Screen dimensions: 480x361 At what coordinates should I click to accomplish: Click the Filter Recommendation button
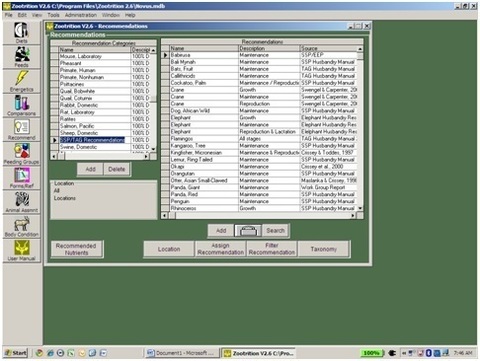(272, 249)
